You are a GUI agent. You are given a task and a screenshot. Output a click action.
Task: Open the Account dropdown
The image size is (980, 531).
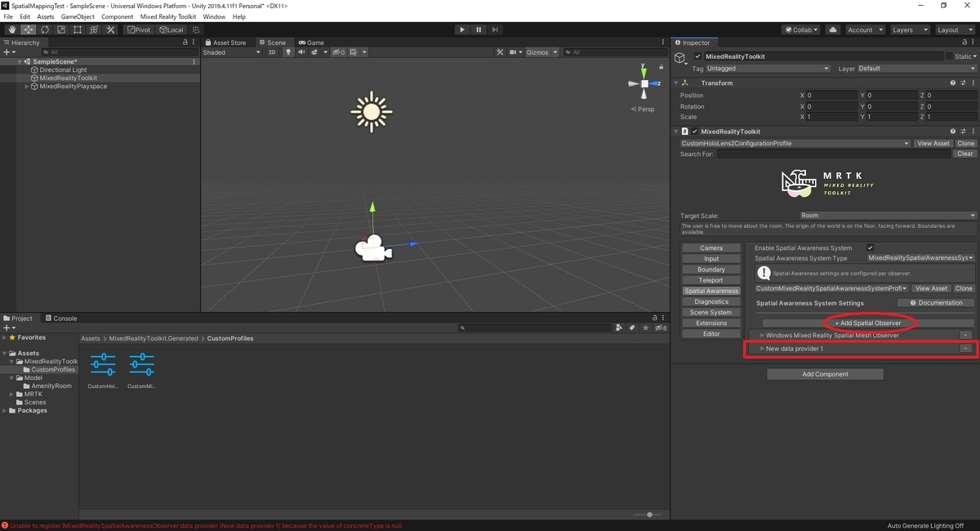point(864,29)
